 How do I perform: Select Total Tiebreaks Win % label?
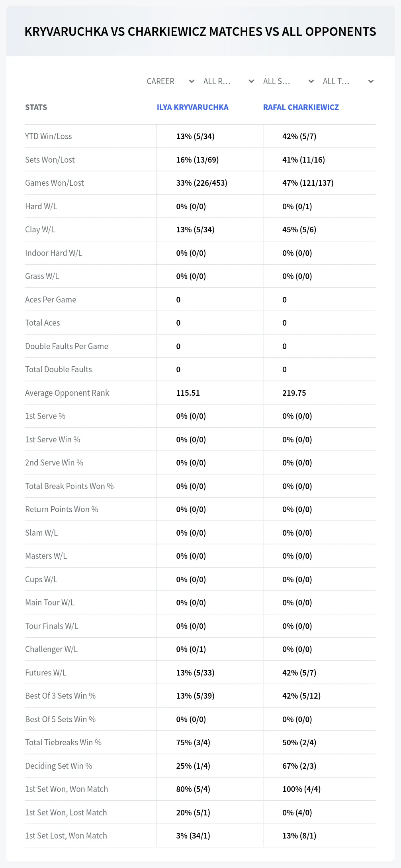pyautogui.click(x=63, y=742)
